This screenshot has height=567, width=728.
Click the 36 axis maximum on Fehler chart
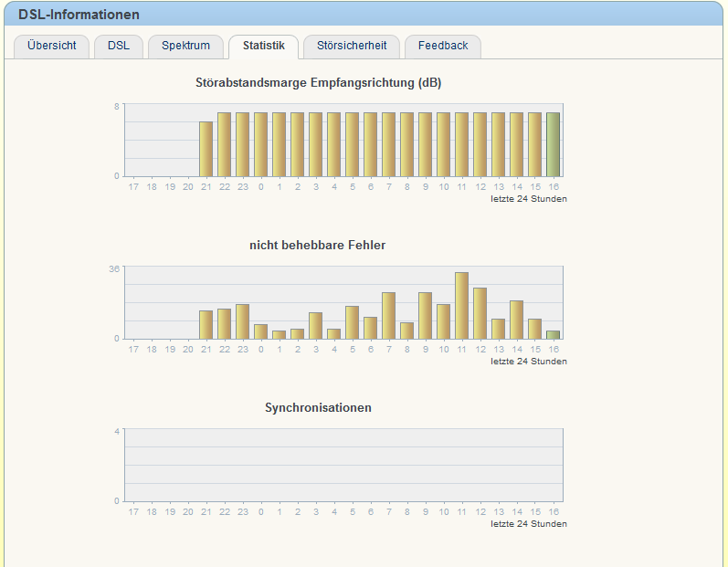pyautogui.click(x=114, y=268)
